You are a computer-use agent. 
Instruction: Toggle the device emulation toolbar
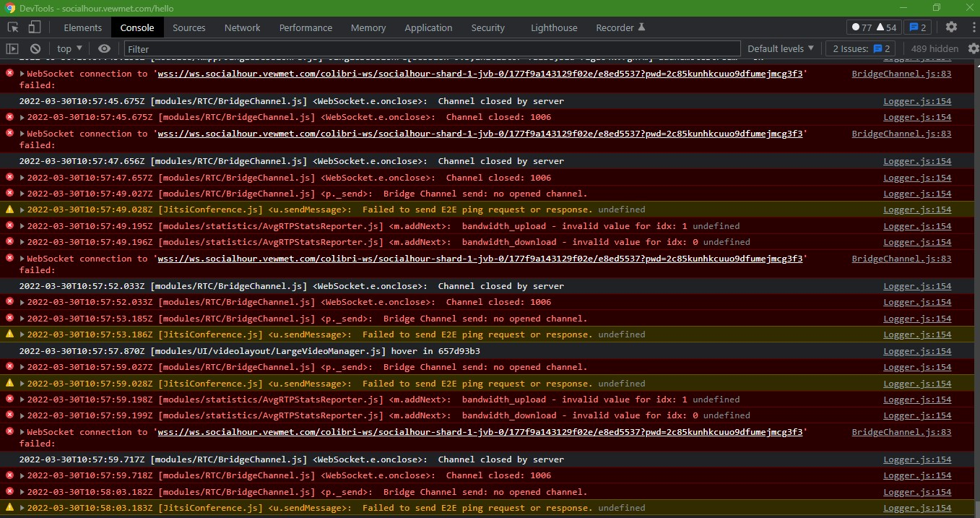click(33, 26)
